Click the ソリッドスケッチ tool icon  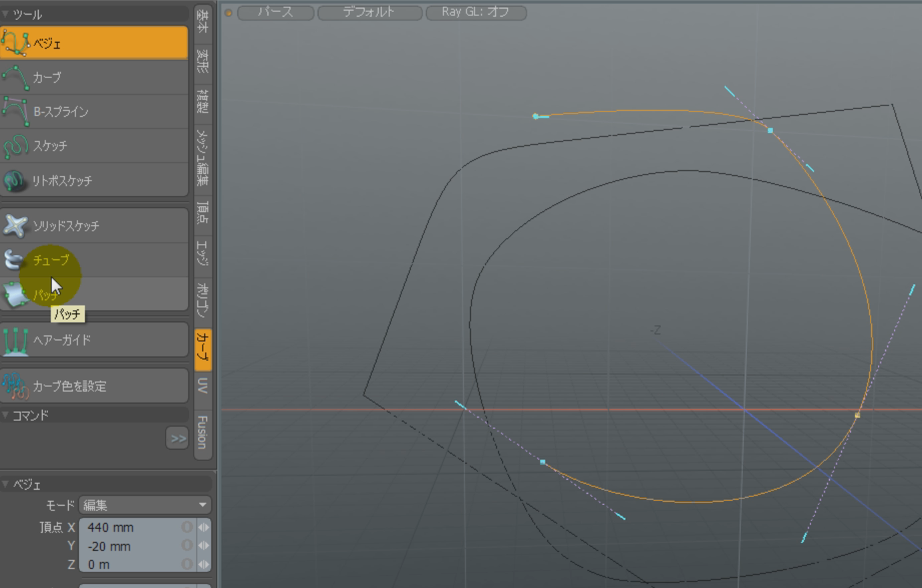coord(15,226)
